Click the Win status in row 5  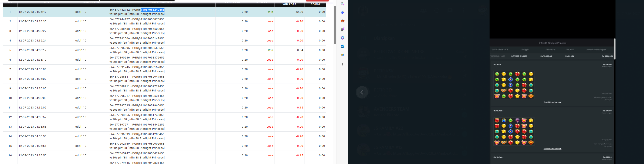(270, 50)
